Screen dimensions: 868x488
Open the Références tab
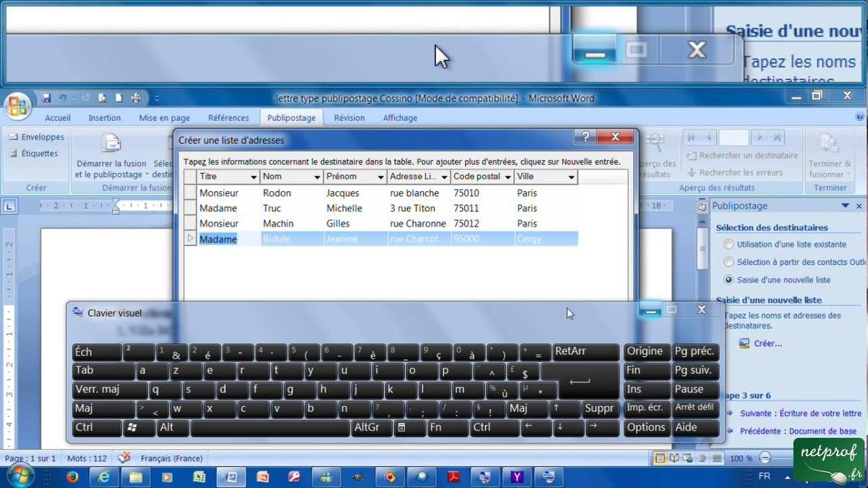point(229,118)
